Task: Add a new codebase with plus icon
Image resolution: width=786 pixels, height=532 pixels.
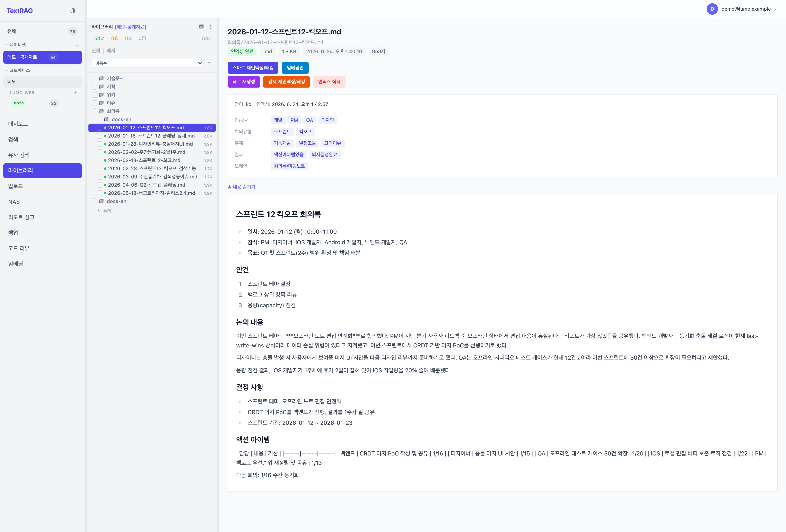Action: pos(77,71)
